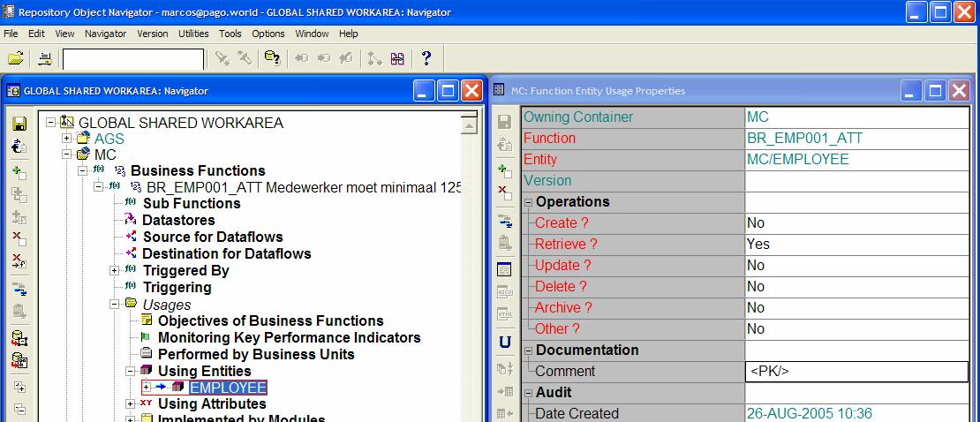Select Performed by Business Units item
The height and width of the screenshot is (422, 980).
(256, 355)
